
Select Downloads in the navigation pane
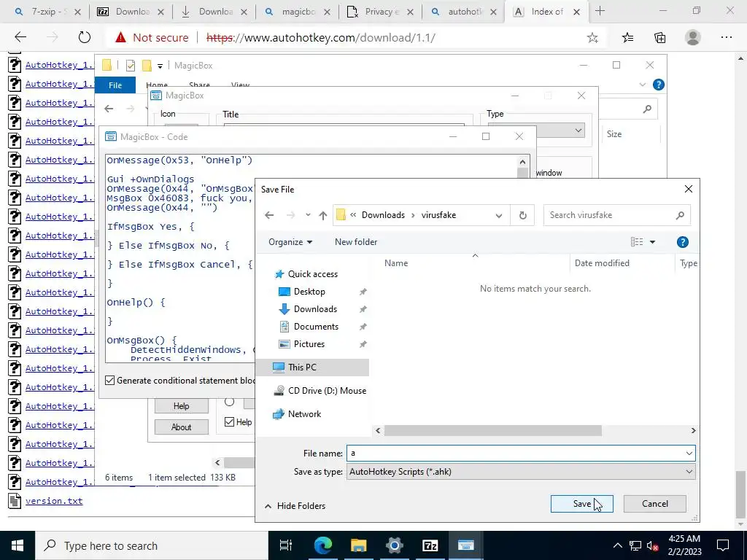point(315,309)
